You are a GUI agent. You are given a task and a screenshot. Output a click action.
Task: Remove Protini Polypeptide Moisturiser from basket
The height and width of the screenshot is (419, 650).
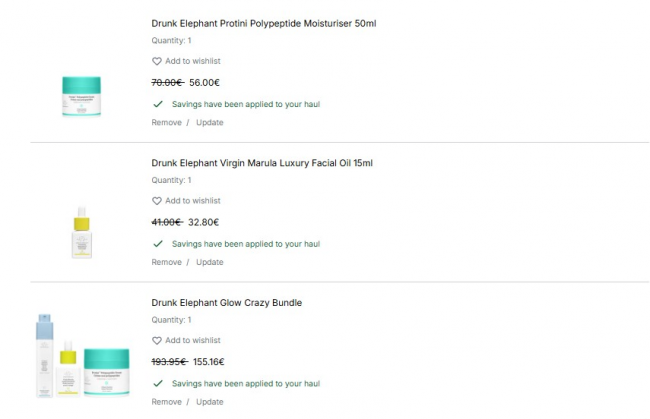pyautogui.click(x=166, y=123)
